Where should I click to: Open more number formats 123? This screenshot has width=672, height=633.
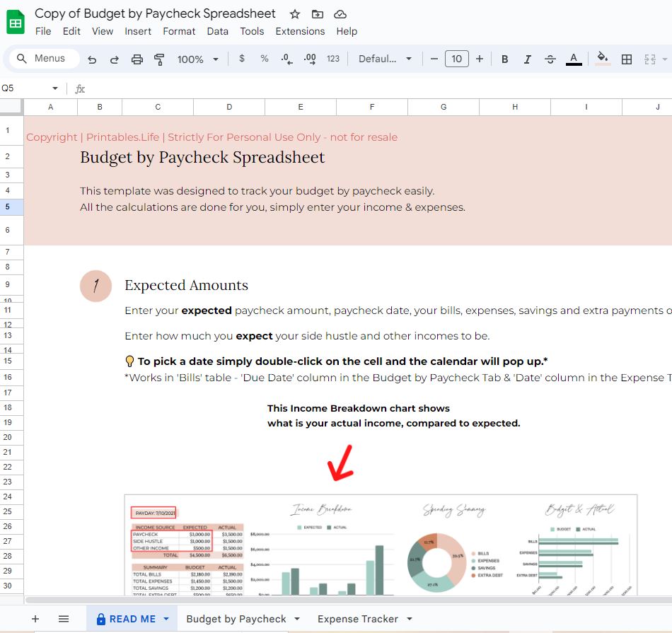pyautogui.click(x=333, y=59)
